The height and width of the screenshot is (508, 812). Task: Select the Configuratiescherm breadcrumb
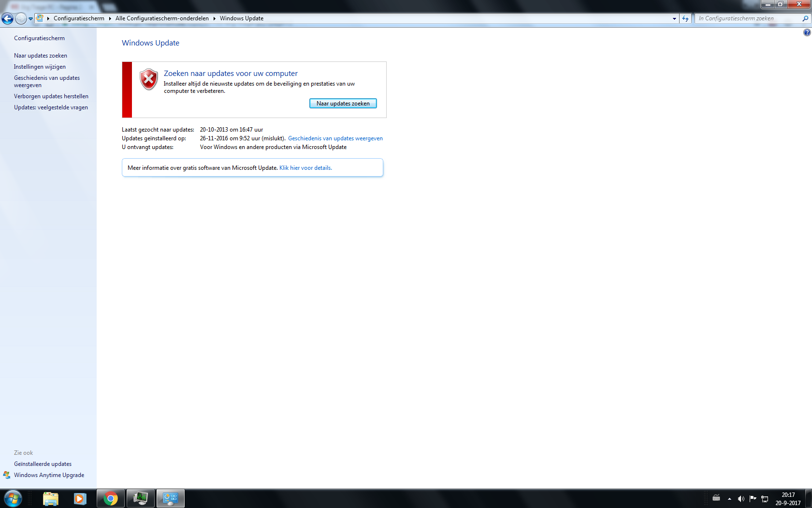(79, 18)
